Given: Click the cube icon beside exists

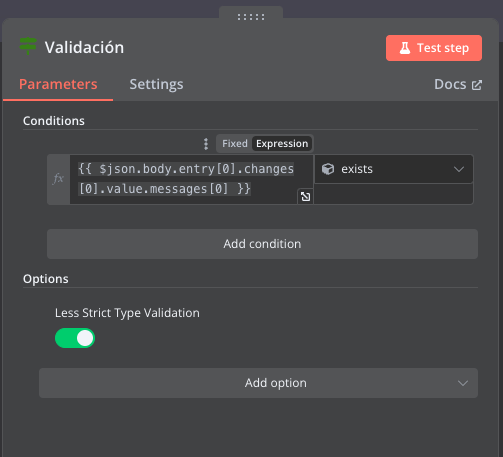Looking at the screenshot, I should click(328, 169).
